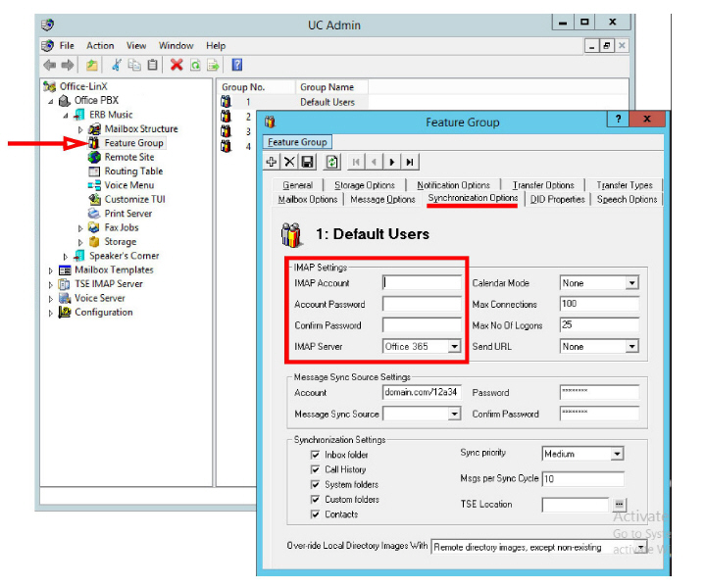Viewport: 706px width, 588px height.
Task: Switch to the Mailbox Options tab
Action: [x=308, y=199]
